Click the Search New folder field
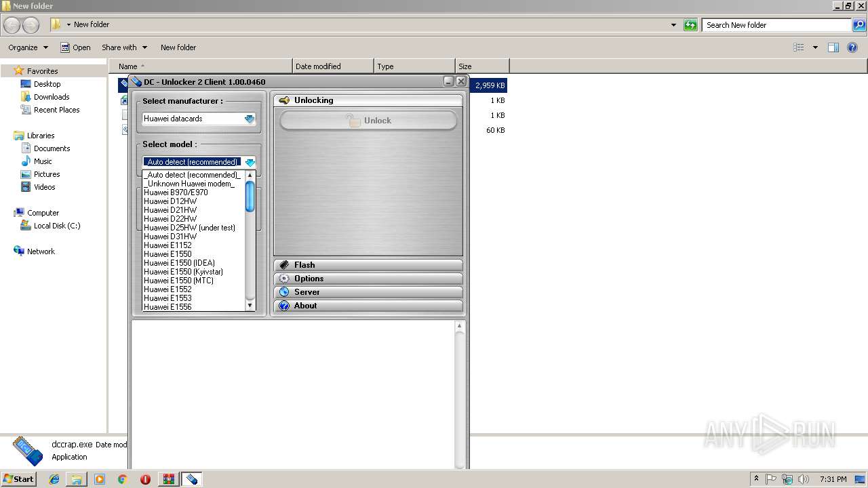The width and height of the screenshot is (868, 488). tap(776, 25)
